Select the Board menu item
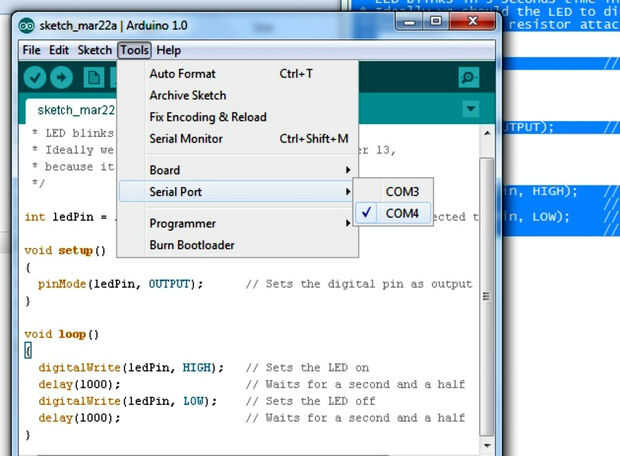620x456 pixels. 238,170
